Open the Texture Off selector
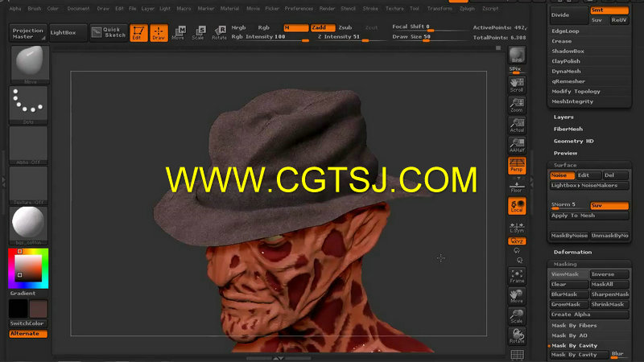Screen dimensions: 644x362 tap(28, 185)
